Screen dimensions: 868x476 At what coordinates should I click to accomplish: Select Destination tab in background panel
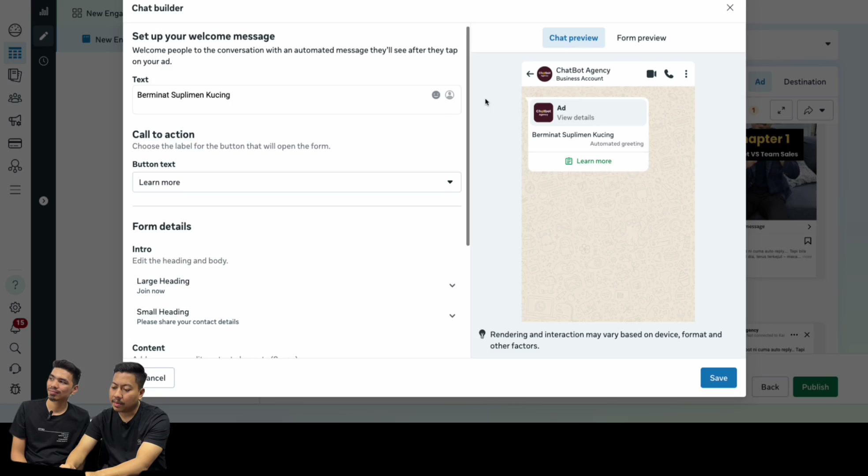(x=804, y=82)
